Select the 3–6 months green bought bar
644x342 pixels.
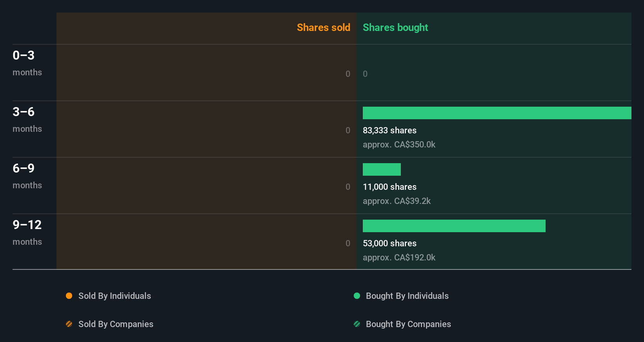497,113
